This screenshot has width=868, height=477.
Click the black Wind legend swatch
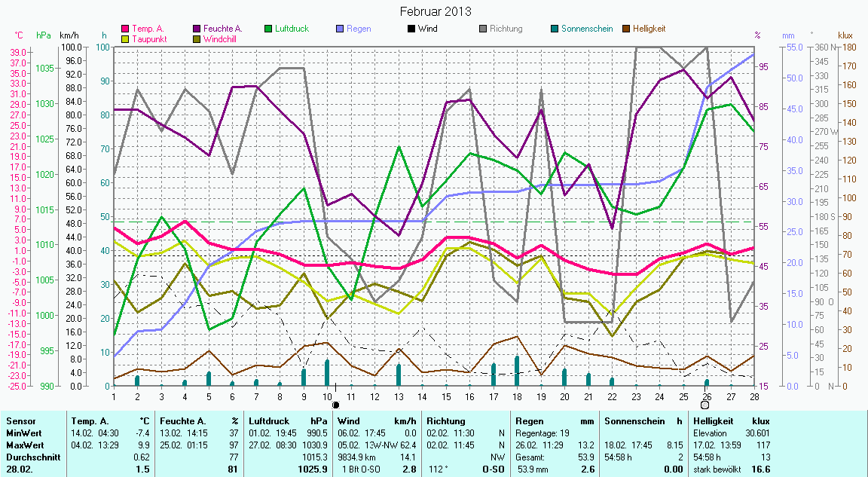(411, 29)
